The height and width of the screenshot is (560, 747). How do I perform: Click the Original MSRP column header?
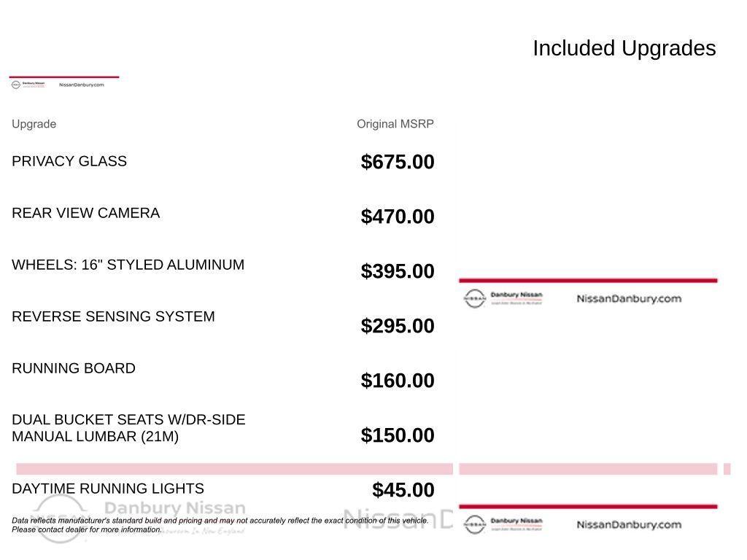[395, 124]
